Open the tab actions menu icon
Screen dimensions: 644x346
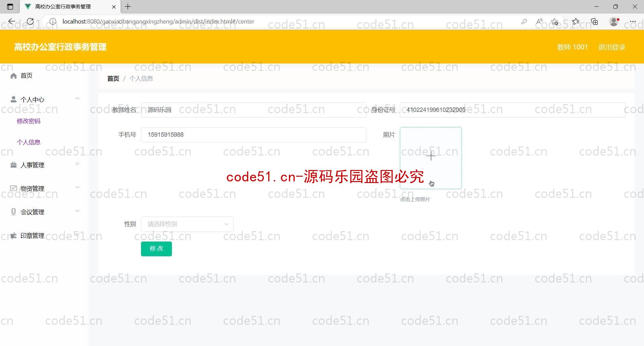click(10, 7)
